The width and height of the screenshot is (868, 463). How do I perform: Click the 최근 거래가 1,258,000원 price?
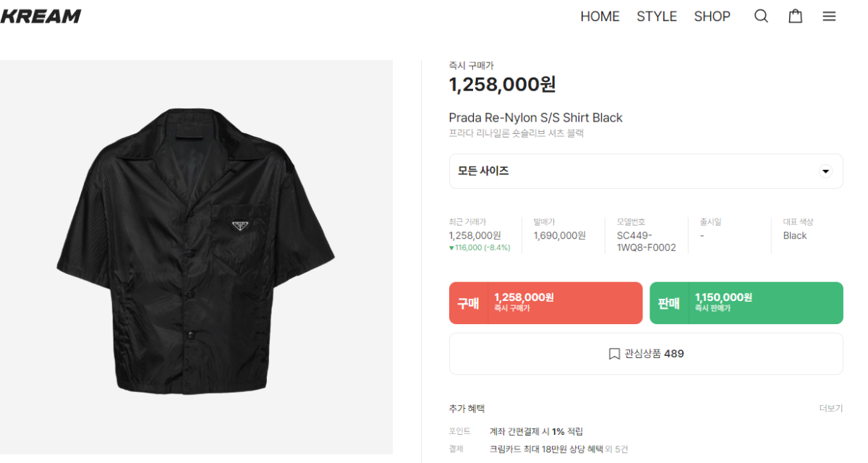coord(475,236)
